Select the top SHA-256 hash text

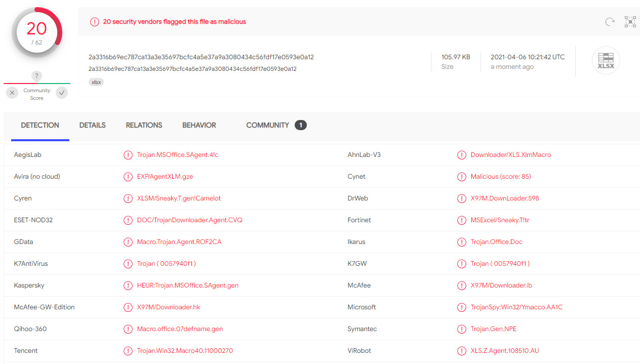pyautogui.click(x=201, y=57)
